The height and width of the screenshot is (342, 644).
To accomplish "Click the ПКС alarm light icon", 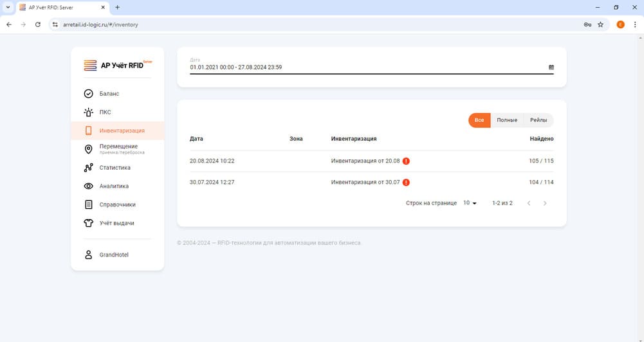I will tap(89, 112).
